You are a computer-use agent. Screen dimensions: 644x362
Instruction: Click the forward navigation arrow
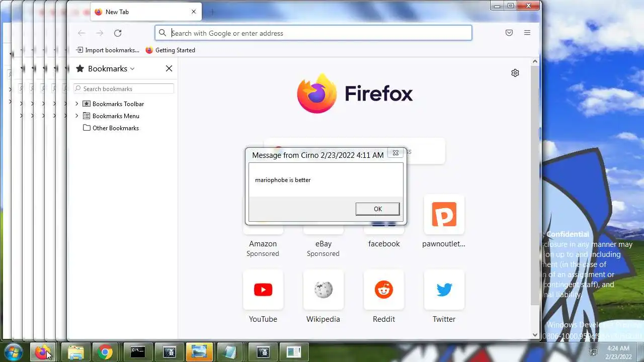point(100,33)
